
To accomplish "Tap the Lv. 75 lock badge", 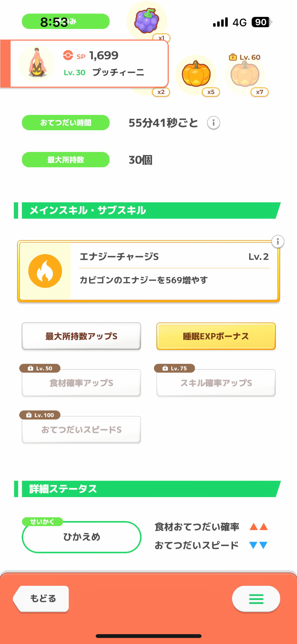I will pyautogui.click(x=174, y=368).
